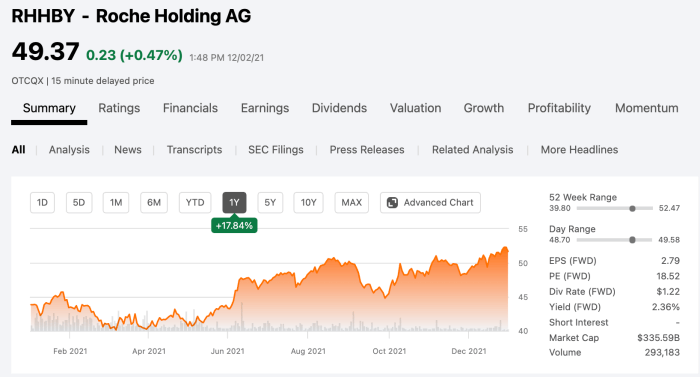Go to the Financials tab

coord(190,108)
